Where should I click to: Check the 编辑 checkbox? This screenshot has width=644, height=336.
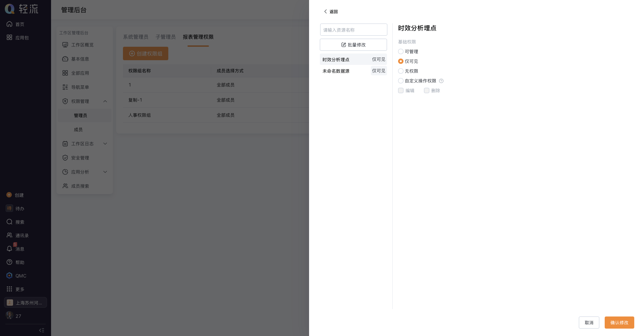(401, 90)
